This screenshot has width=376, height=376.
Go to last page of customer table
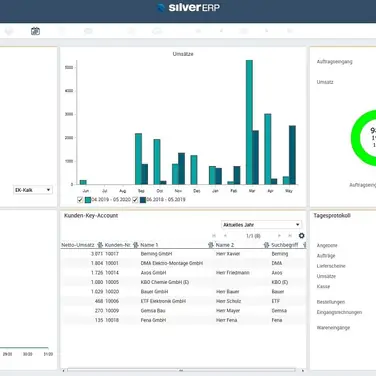290,236
